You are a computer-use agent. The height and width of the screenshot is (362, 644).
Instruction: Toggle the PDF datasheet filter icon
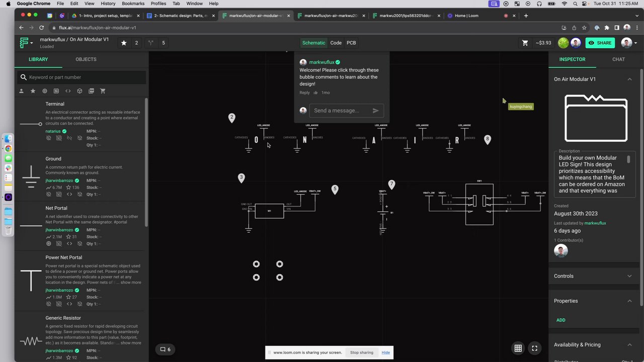pos(91,91)
